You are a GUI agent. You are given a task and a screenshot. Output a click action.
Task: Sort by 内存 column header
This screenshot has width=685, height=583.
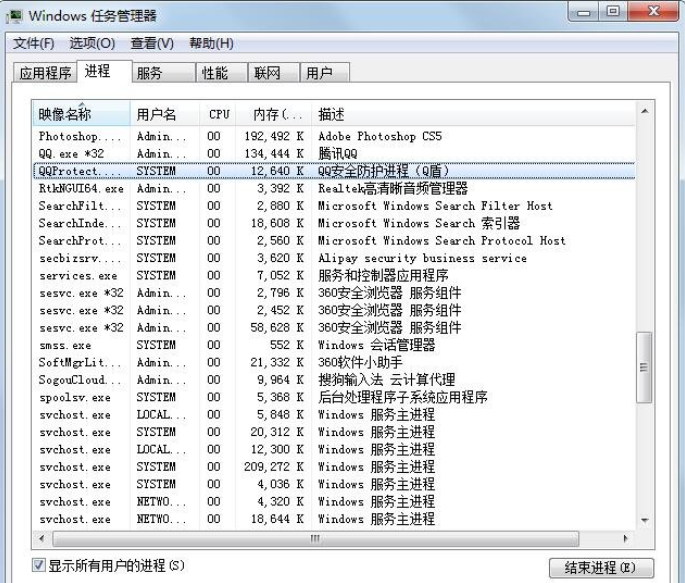[x=273, y=114]
